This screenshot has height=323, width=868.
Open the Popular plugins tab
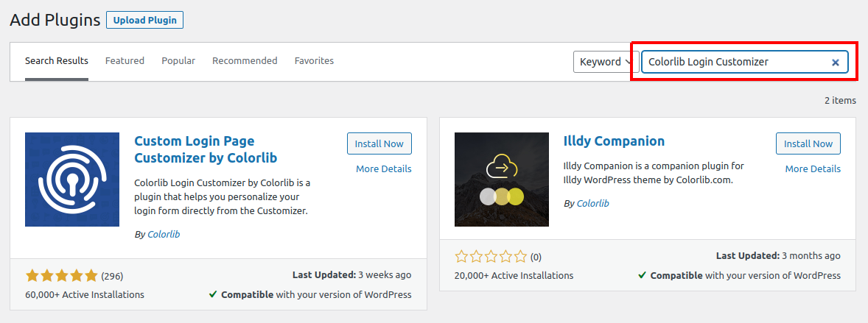[x=178, y=61]
